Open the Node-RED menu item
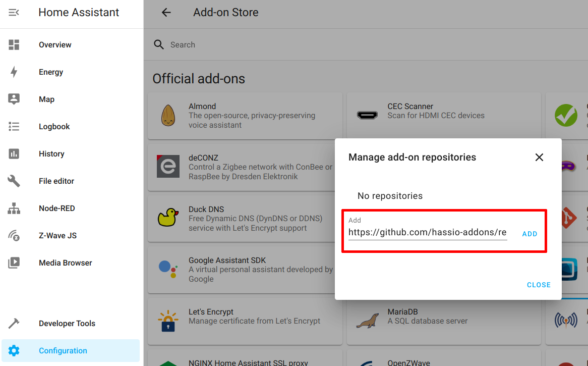Image resolution: width=588 pixels, height=366 pixels. [x=71, y=208]
